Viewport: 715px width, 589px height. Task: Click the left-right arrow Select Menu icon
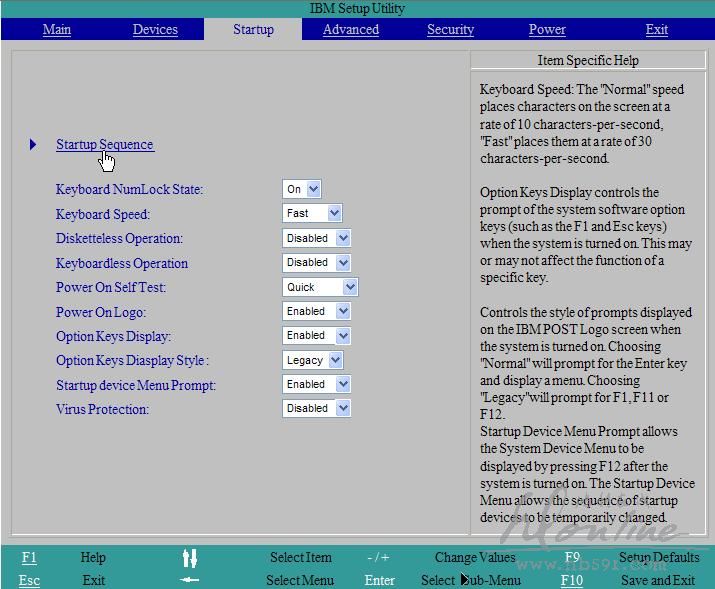click(x=189, y=580)
